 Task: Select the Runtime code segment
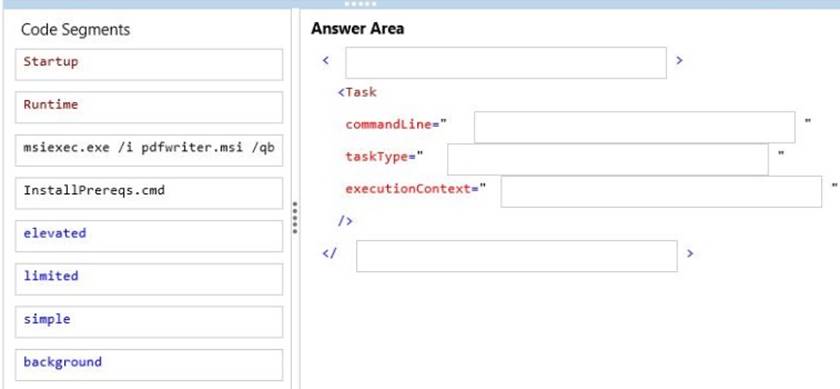[149, 107]
